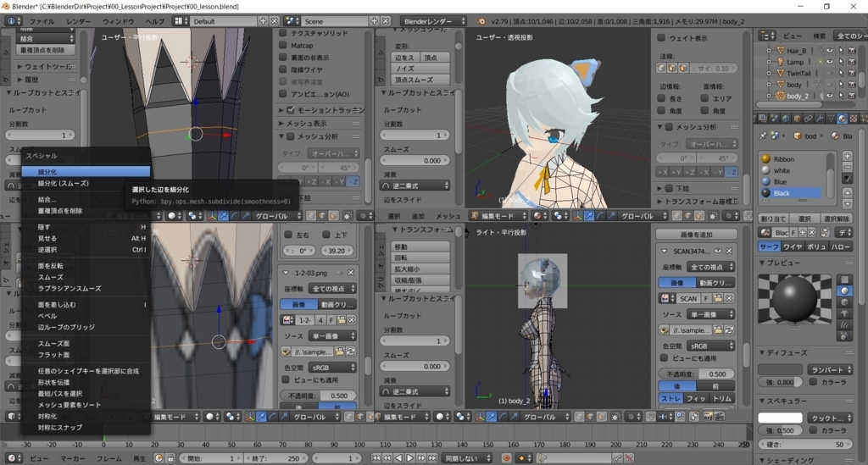Move the material slot down with arrow
This screenshot has height=465, width=868.
tap(847, 203)
